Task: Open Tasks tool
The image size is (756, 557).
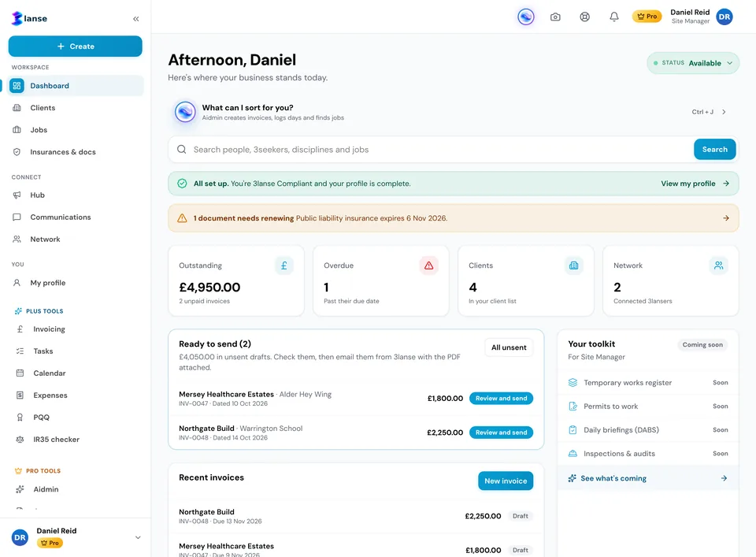Action: (76, 351)
